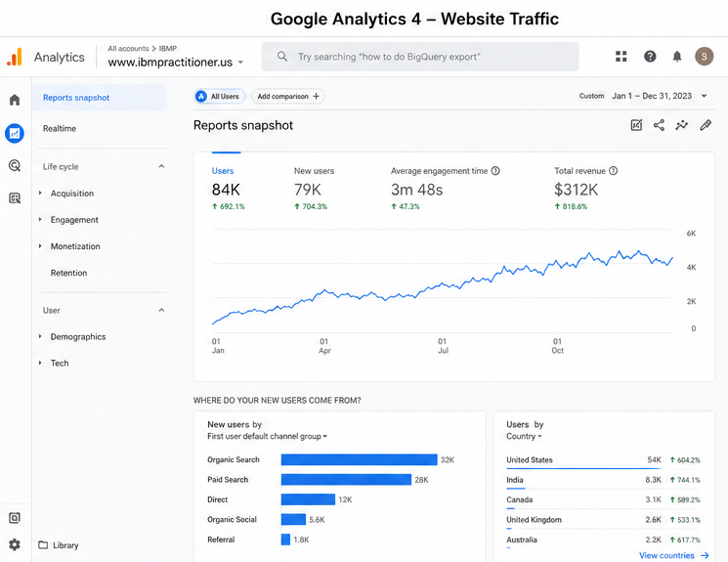Click the plus icon in Add comparison
The image size is (728, 562).
[317, 96]
